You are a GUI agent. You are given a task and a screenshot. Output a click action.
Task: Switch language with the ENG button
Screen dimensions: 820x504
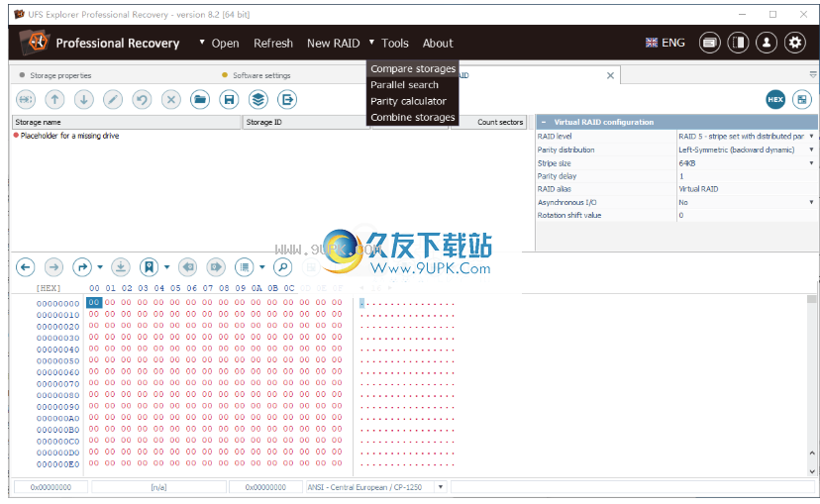click(x=666, y=43)
